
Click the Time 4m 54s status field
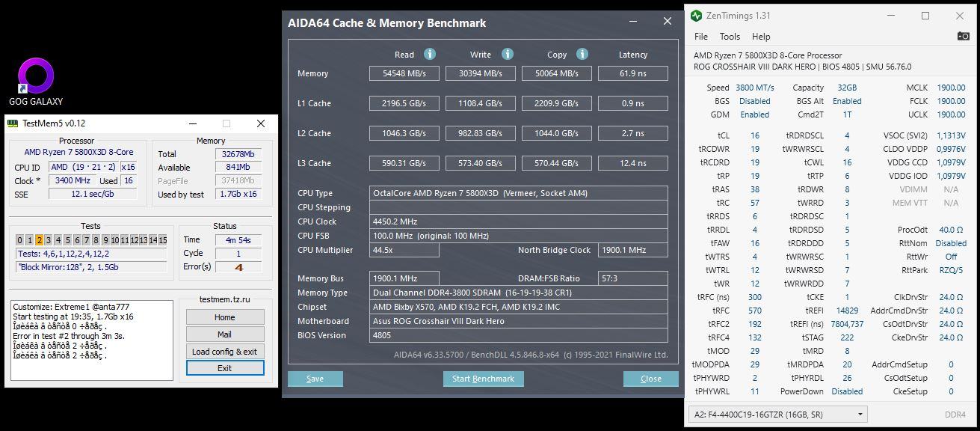pos(238,239)
